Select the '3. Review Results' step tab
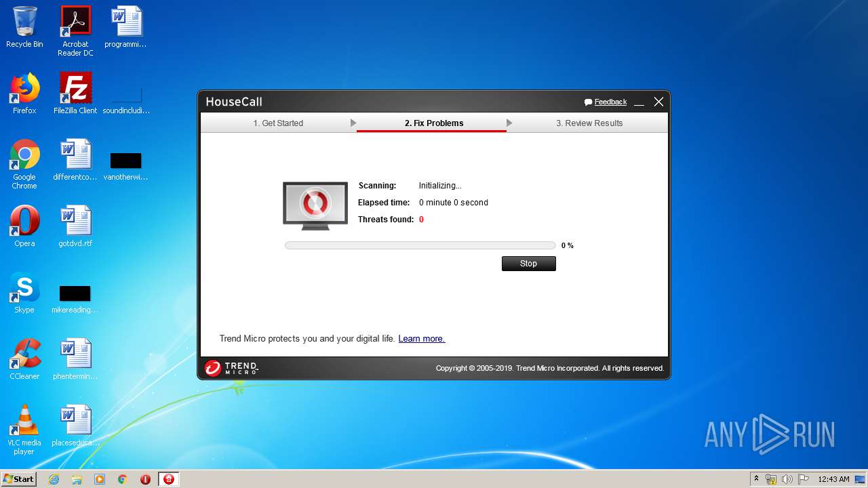The image size is (868, 488). 589,123
